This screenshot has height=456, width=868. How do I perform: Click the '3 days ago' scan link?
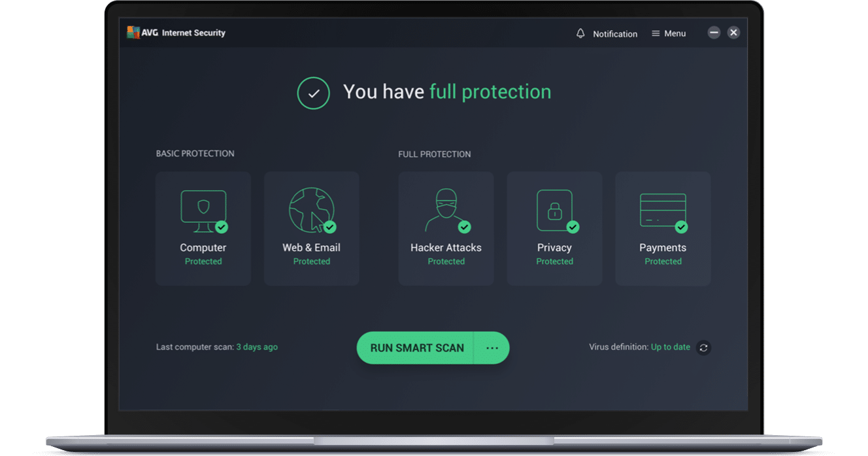pos(257,347)
